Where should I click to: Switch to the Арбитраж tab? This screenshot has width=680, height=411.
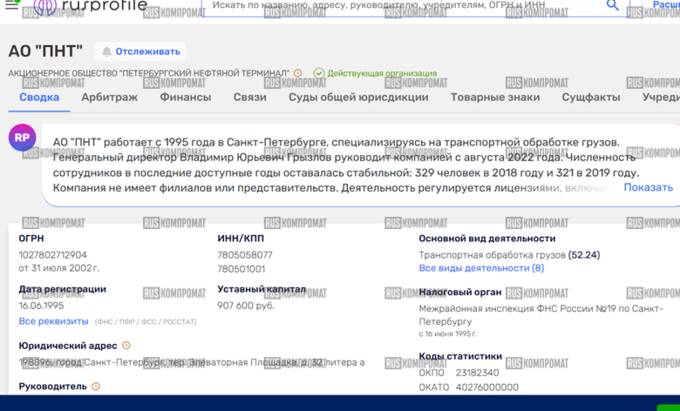point(109,97)
